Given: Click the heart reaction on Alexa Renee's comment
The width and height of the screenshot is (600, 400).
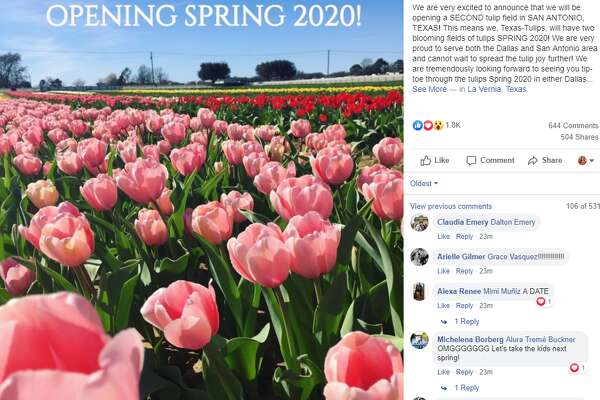Looking at the screenshot, I should [541, 302].
